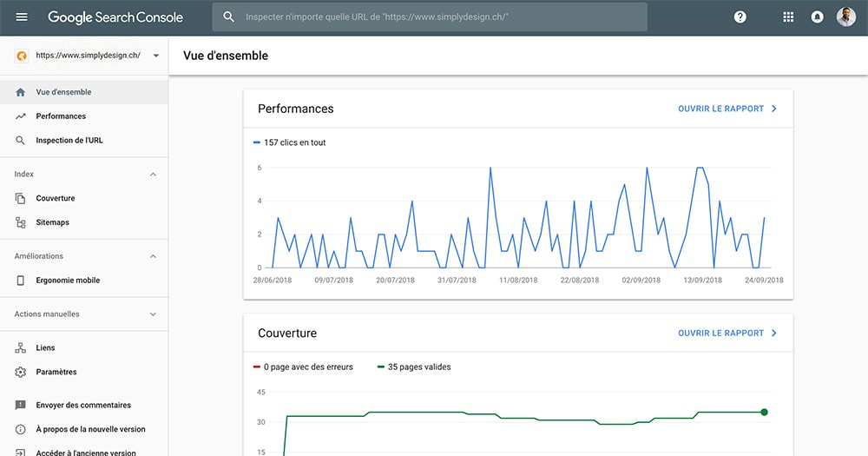Image resolution: width=868 pixels, height=456 pixels.
Task: Collapse the Index section
Action: [154, 174]
